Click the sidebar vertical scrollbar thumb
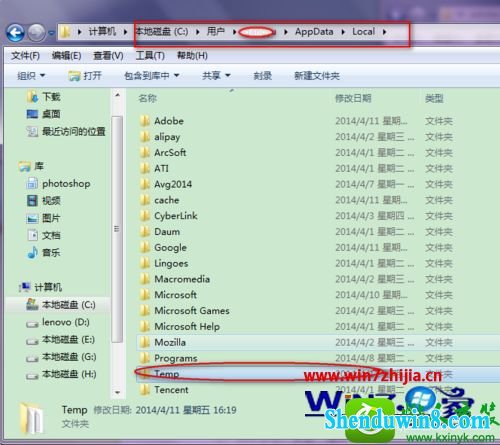The height and width of the screenshot is (445, 500). (117, 229)
